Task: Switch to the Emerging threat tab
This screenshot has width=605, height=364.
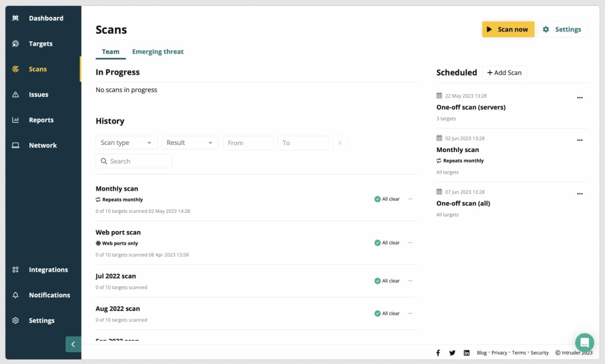Action: (x=158, y=52)
